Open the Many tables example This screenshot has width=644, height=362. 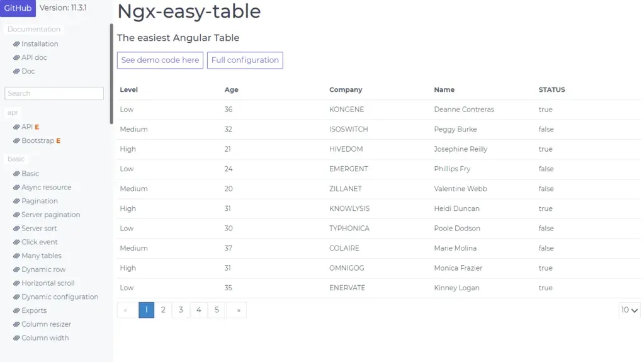42,256
